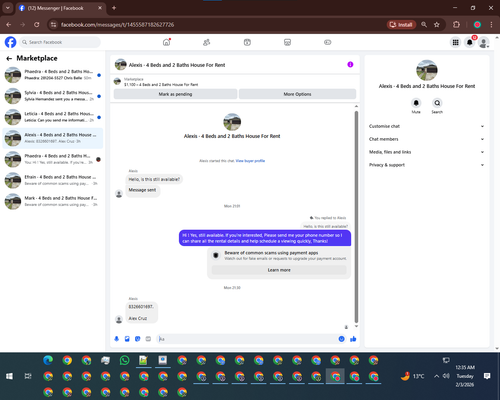The width and height of the screenshot is (500, 400).
Task: Reload the browser page
Action: pos(37,24)
